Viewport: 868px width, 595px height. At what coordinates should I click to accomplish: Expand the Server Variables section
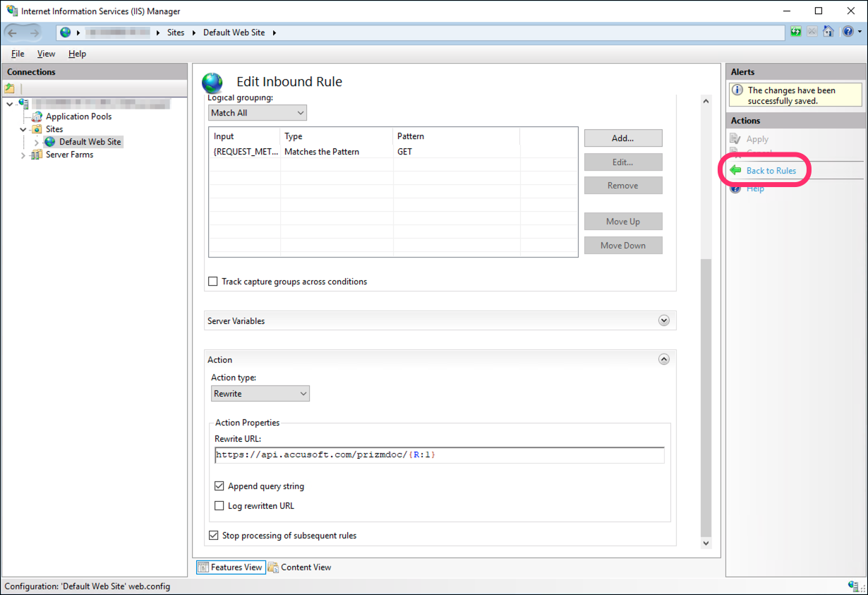663,320
